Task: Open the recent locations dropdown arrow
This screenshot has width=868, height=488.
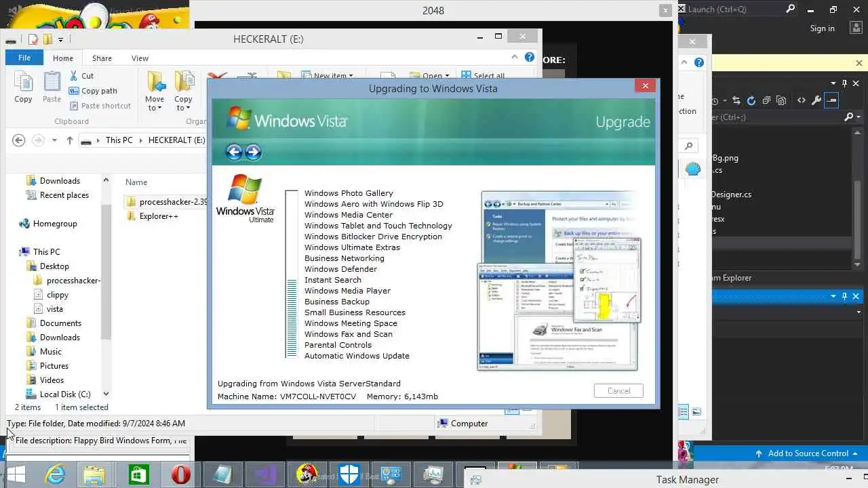Action: (54, 140)
